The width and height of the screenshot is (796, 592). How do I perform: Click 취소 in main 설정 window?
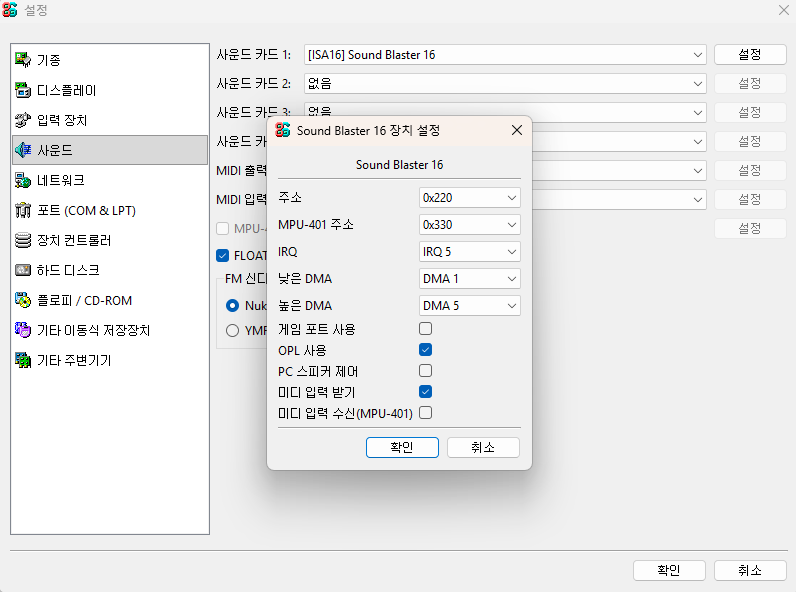pyautogui.click(x=750, y=570)
